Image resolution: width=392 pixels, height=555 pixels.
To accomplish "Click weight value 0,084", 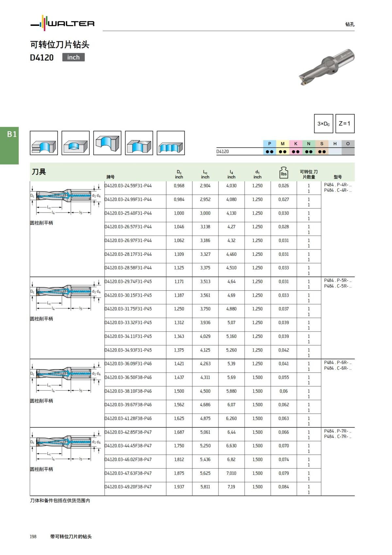I will click(284, 487).
